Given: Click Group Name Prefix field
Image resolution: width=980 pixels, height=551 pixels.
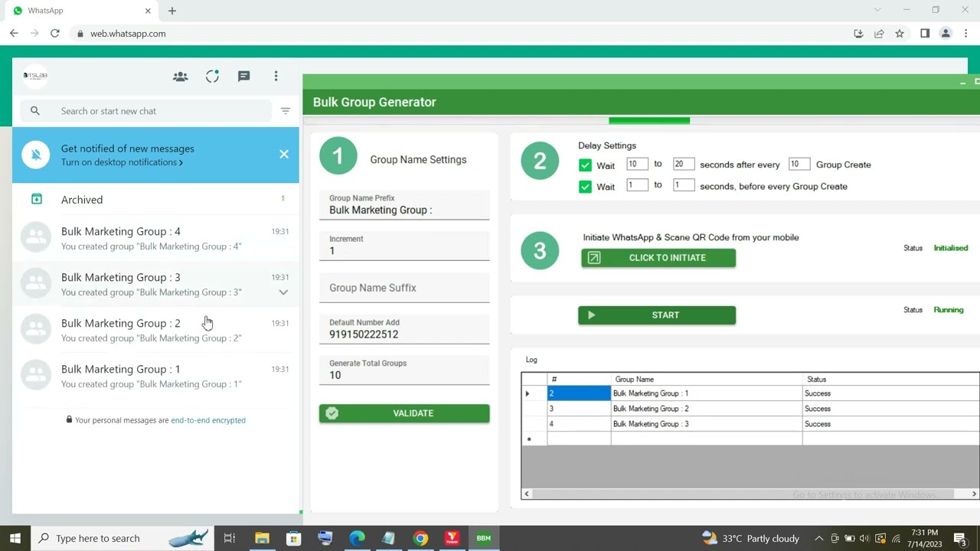Looking at the screenshot, I should (x=404, y=204).
